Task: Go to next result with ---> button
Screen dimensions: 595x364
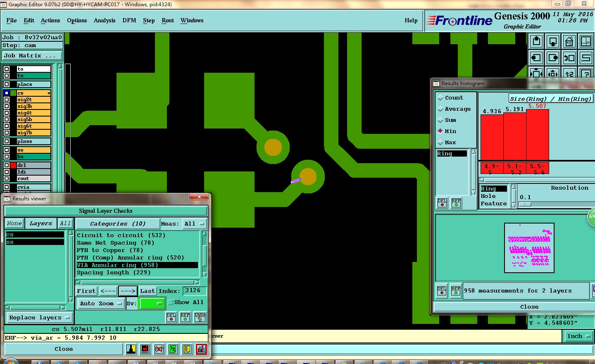Action: tap(128, 291)
